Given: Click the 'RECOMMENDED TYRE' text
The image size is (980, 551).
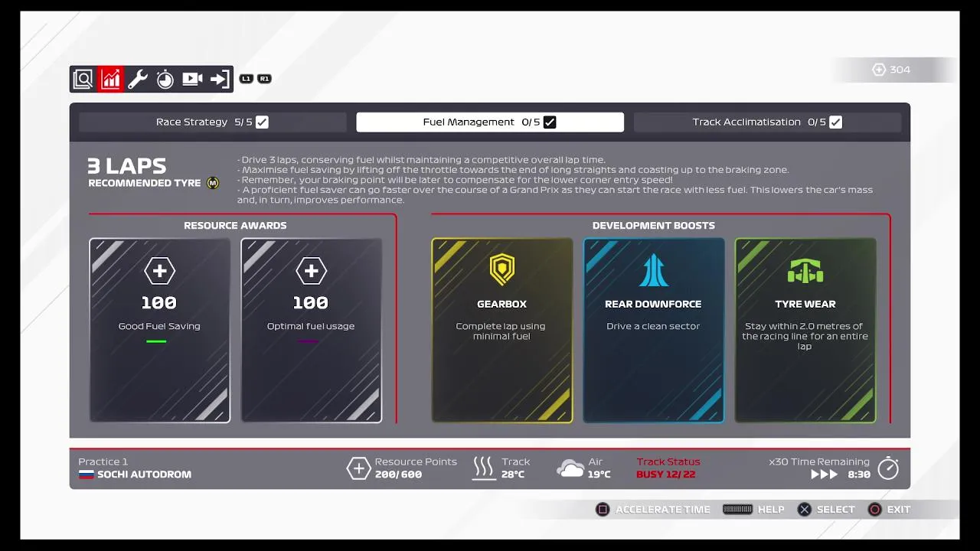Looking at the screenshot, I should (x=145, y=183).
